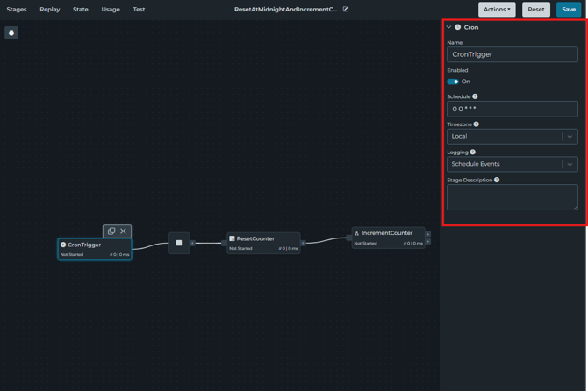
Task: Open the Logging dropdown set to Schedule Events
Action: 513,164
